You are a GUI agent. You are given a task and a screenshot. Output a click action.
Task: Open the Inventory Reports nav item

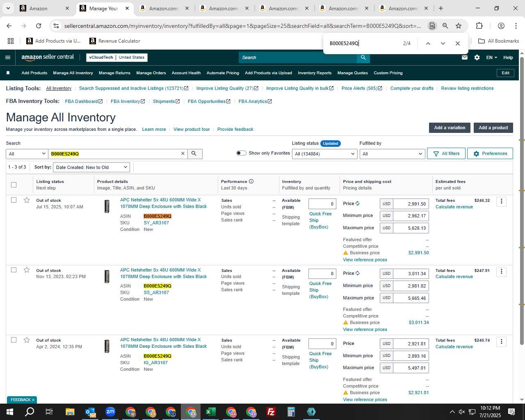[x=315, y=73]
